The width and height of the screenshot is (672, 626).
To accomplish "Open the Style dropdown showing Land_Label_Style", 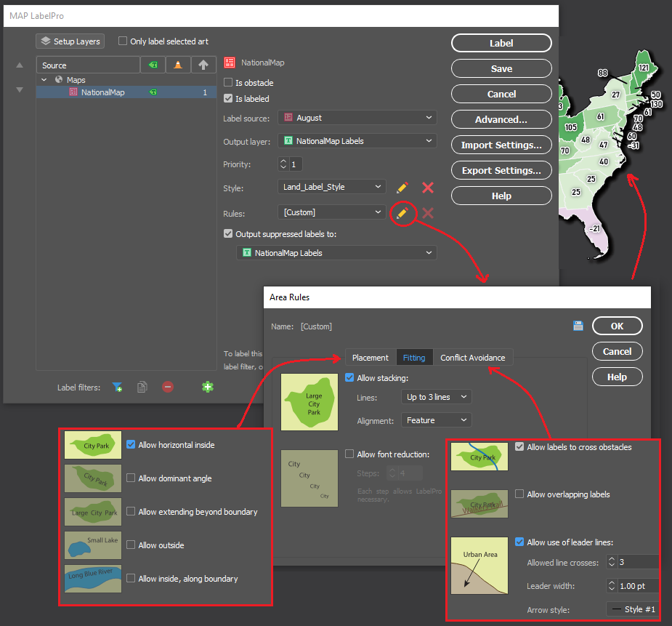I will [332, 187].
